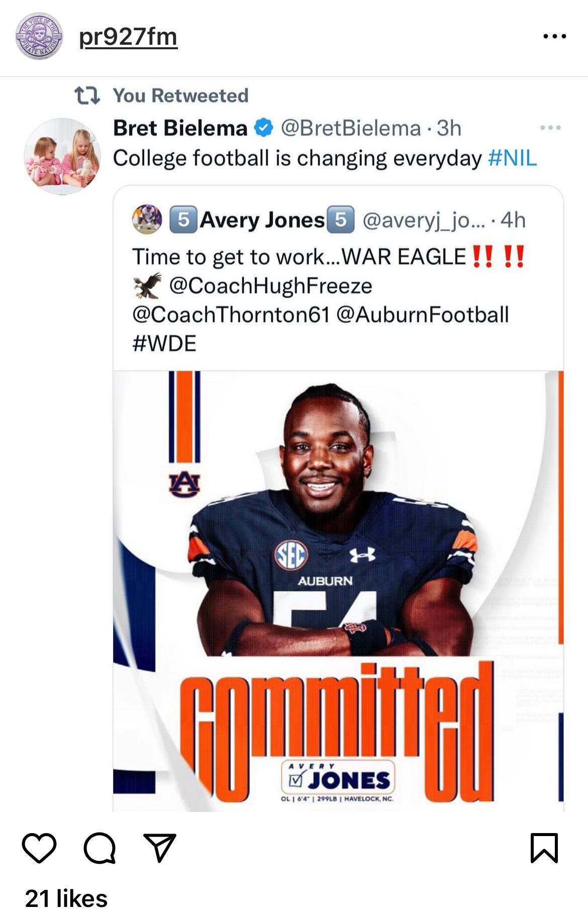Like the post with heart icon

tap(39, 848)
